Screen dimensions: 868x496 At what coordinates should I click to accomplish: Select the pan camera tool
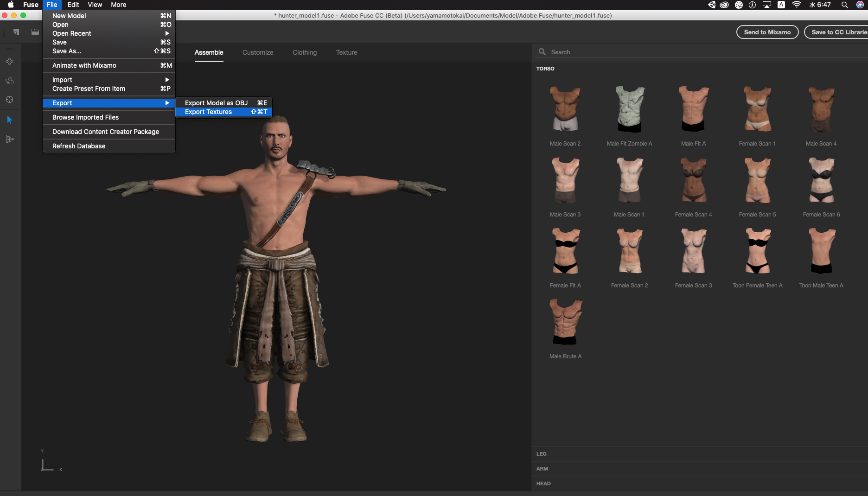[9, 62]
